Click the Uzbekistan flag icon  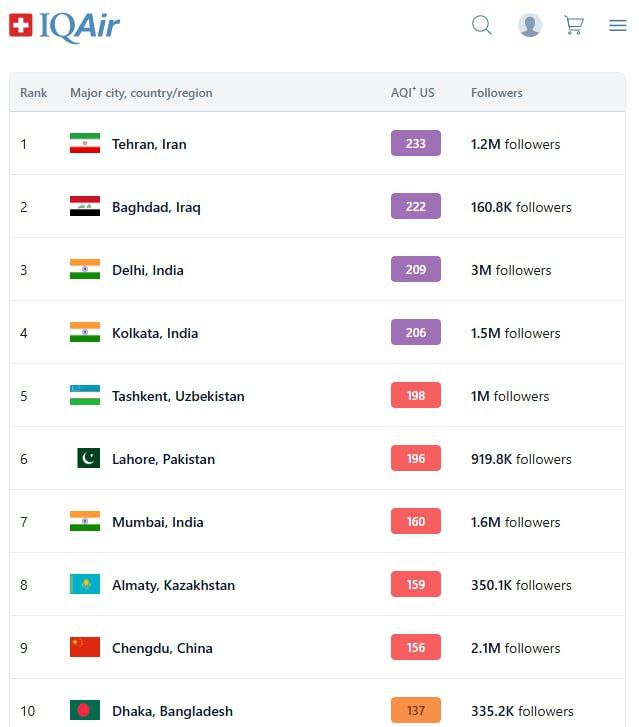[x=85, y=396]
